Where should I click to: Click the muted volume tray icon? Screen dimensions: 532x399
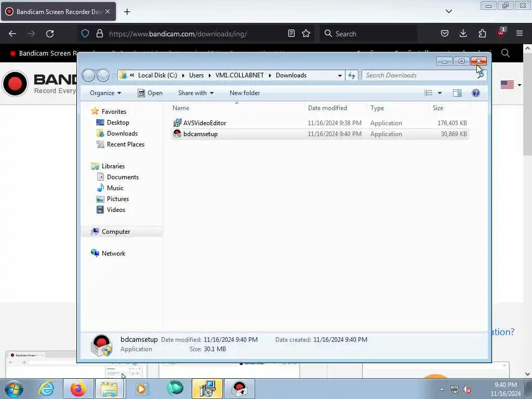[467, 390]
